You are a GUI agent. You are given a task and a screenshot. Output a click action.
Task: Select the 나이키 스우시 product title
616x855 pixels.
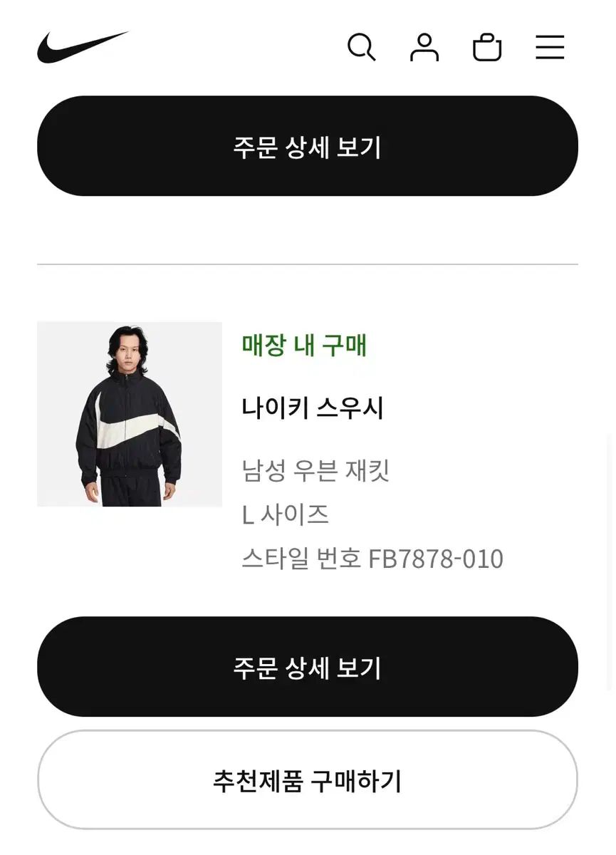313,408
